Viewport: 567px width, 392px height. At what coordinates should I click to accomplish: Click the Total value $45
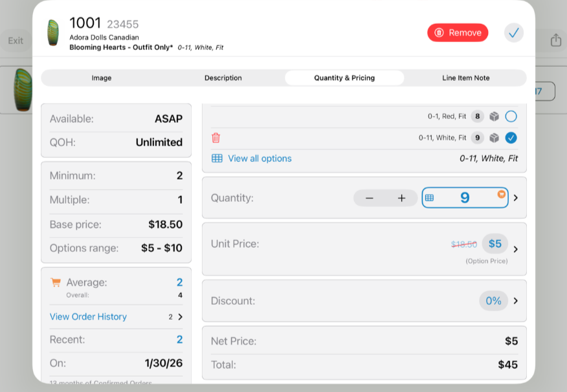[x=507, y=365]
